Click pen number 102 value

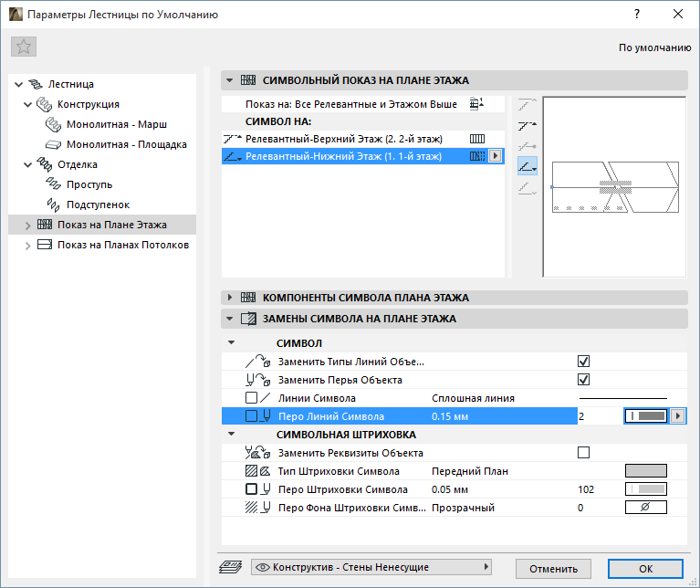coord(586,489)
